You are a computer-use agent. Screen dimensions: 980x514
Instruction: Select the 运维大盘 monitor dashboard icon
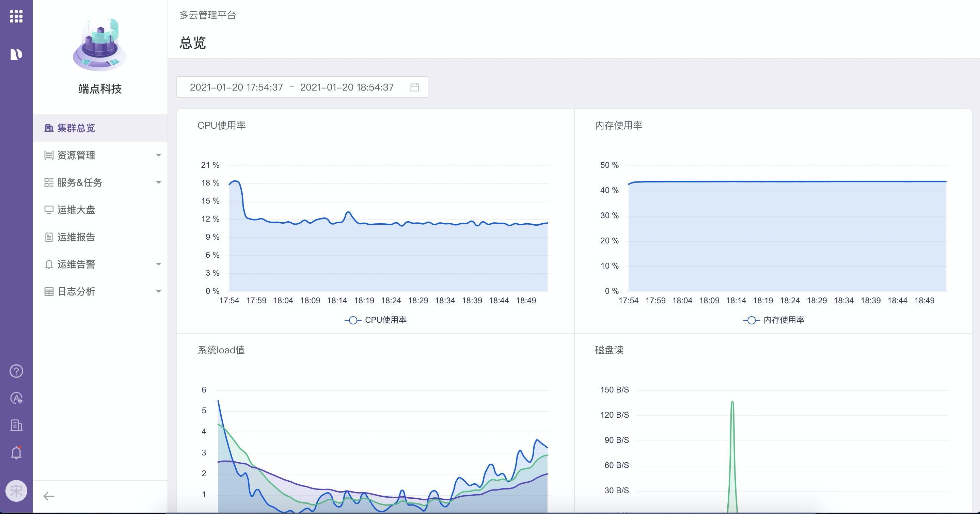(x=49, y=209)
